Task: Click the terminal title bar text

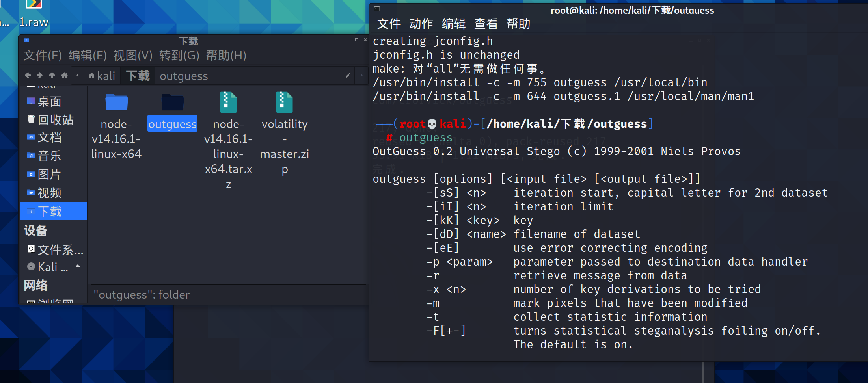Action: click(632, 10)
